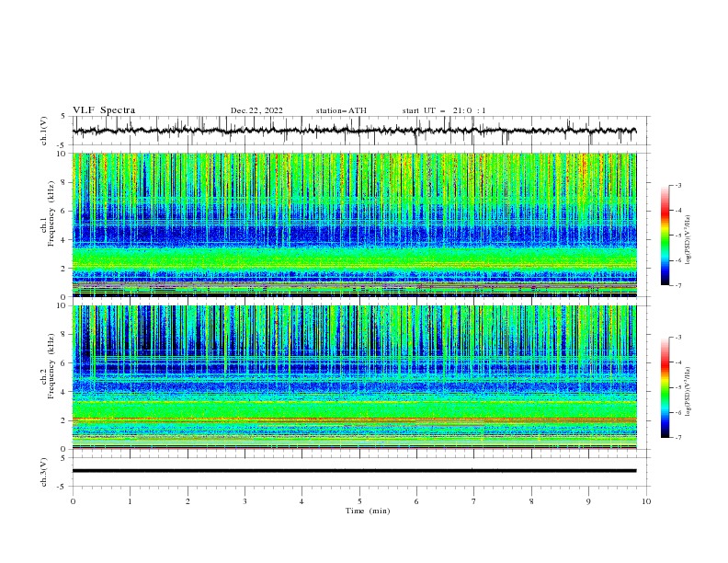Click time axis tick label "9"
The height and width of the screenshot is (563, 728).
pyautogui.click(x=588, y=501)
